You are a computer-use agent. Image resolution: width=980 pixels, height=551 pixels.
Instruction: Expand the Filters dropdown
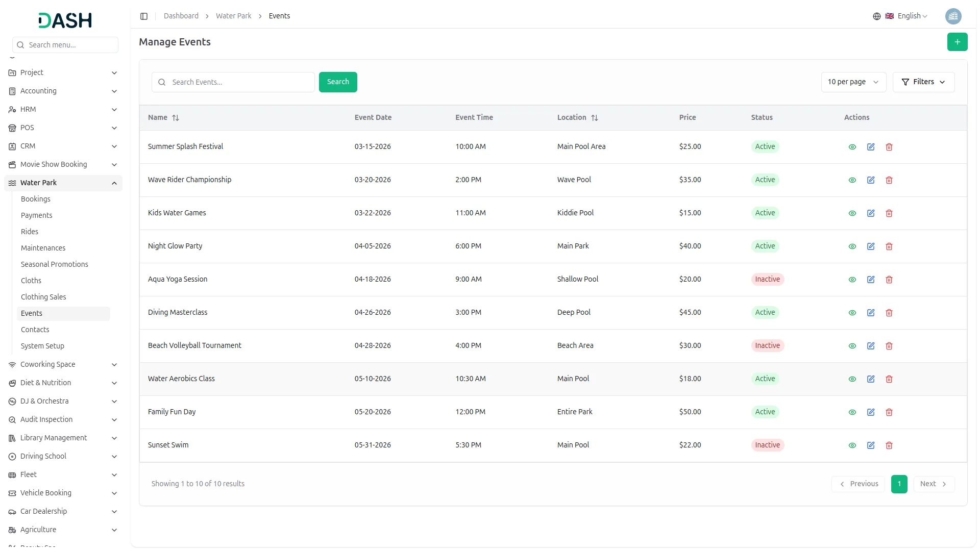coord(923,82)
